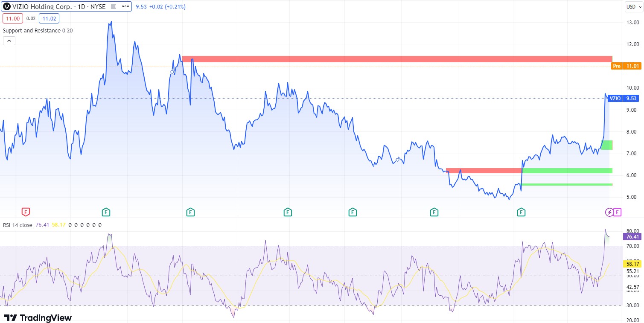
Task: Click the gray flag icon beside NYSE
Action: 113,7
